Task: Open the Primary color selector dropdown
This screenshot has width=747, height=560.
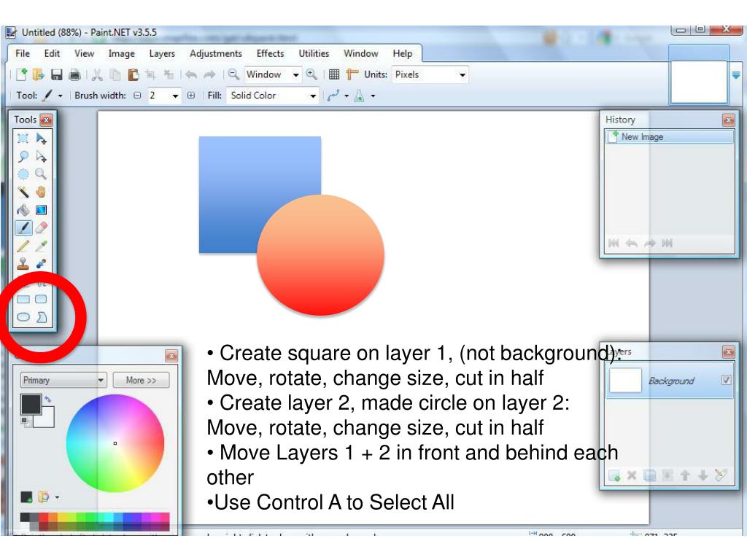Action: click(63, 380)
